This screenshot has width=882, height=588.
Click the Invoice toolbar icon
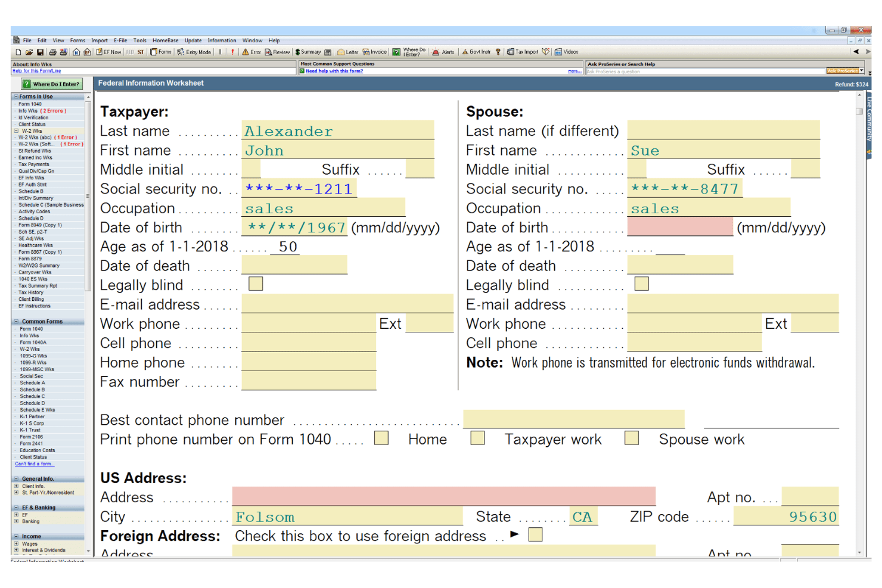(x=374, y=52)
